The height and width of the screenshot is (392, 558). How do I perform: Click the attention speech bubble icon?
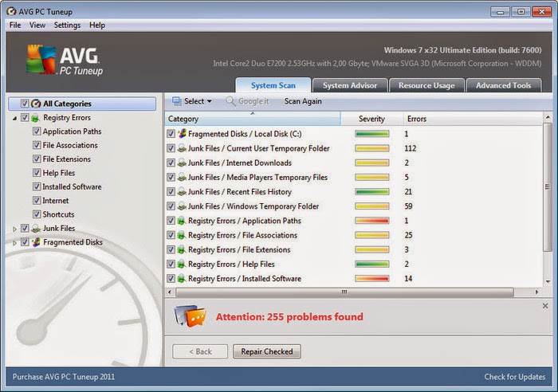click(191, 316)
